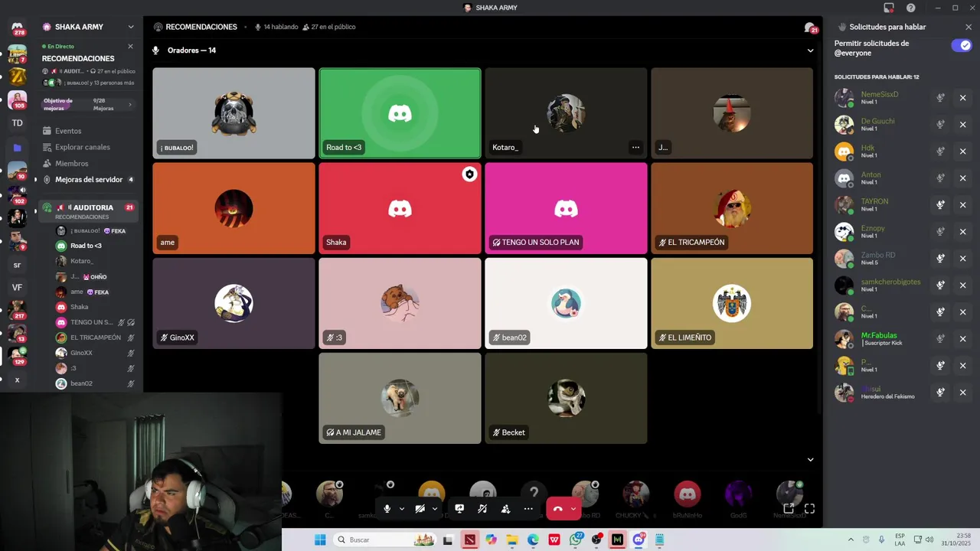Image resolution: width=980 pixels, height=551 pixels.
Task: Expand the audience section chevron at bottom
Action: (x=810, y=460)
